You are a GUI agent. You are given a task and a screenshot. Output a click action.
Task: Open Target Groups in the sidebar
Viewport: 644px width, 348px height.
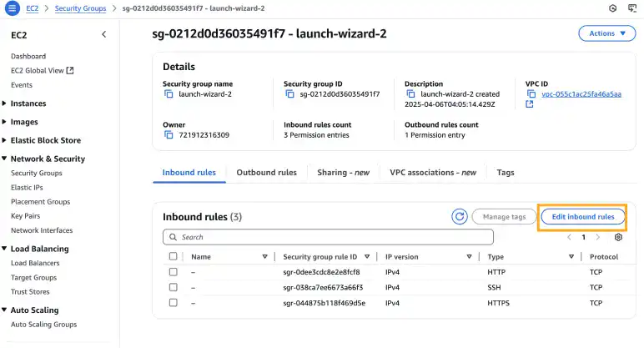(x=33, y=278)
